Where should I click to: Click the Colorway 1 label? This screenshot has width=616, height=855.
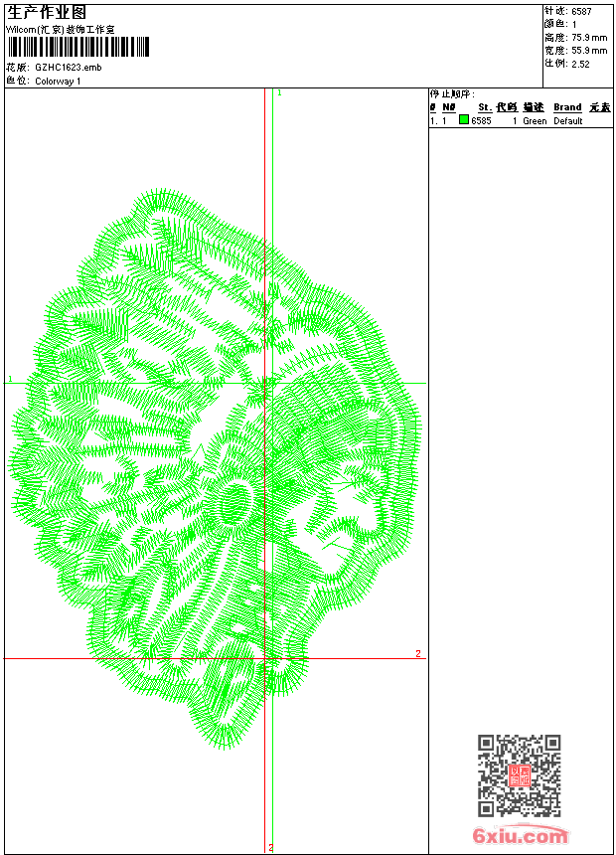[x=58, y=82]
